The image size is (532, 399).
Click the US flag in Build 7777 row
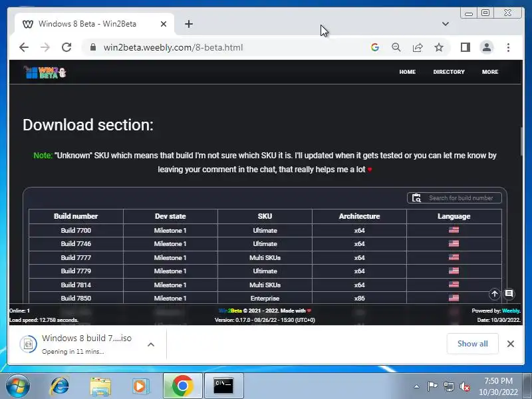tap(454, 257)
